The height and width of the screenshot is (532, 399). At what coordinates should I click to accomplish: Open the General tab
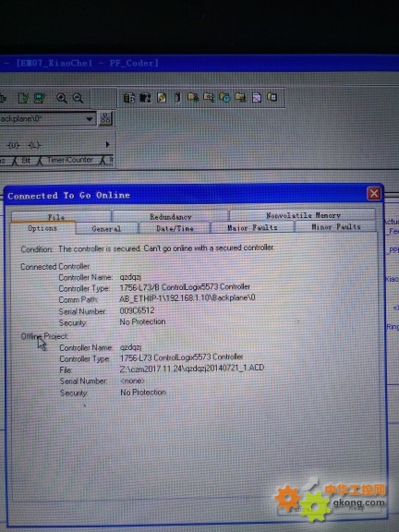point(106,229)
